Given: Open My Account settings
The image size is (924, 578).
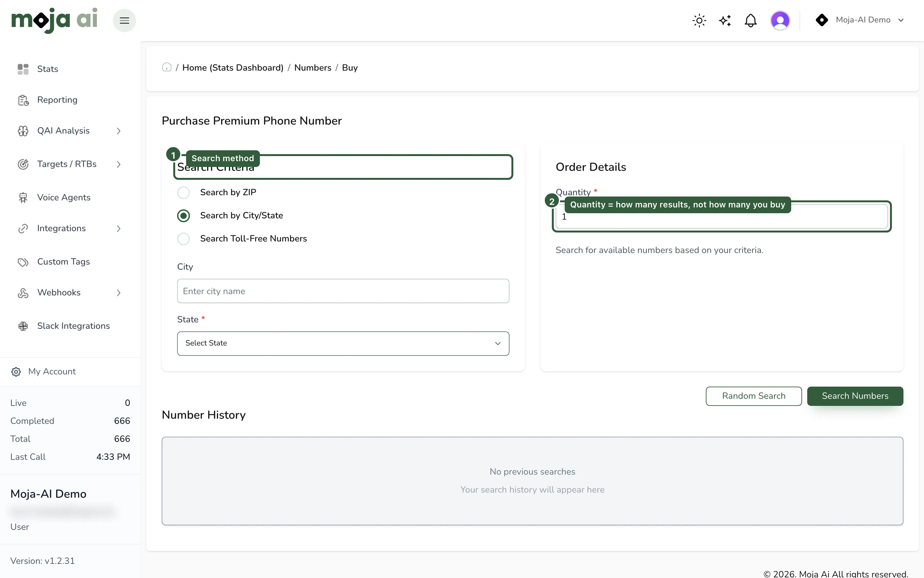Looking at the screenshot, I should click(52, 372).
